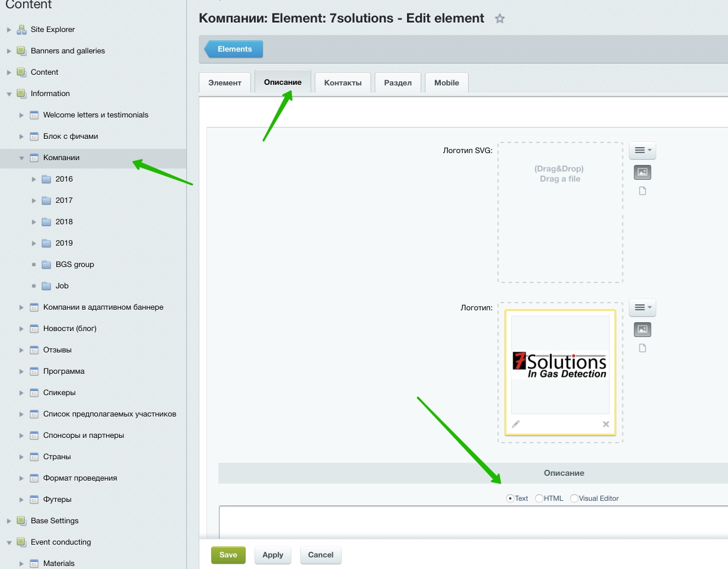Click file upload icon beside Логотип field

(642, 348)
